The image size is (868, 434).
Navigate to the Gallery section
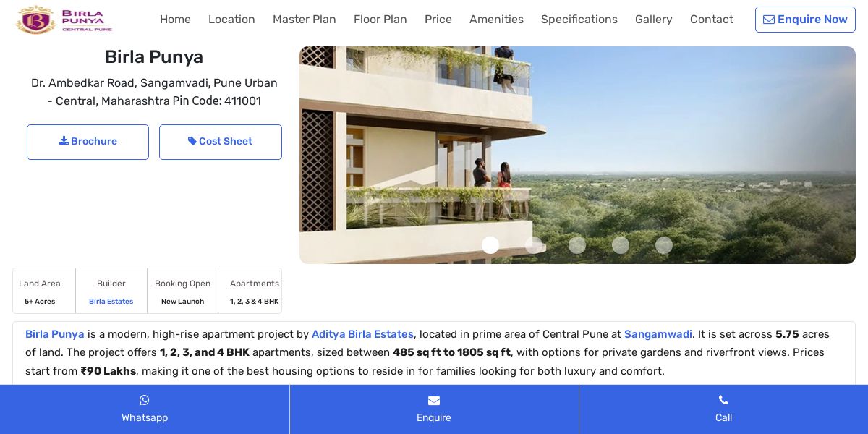point(654,20)
